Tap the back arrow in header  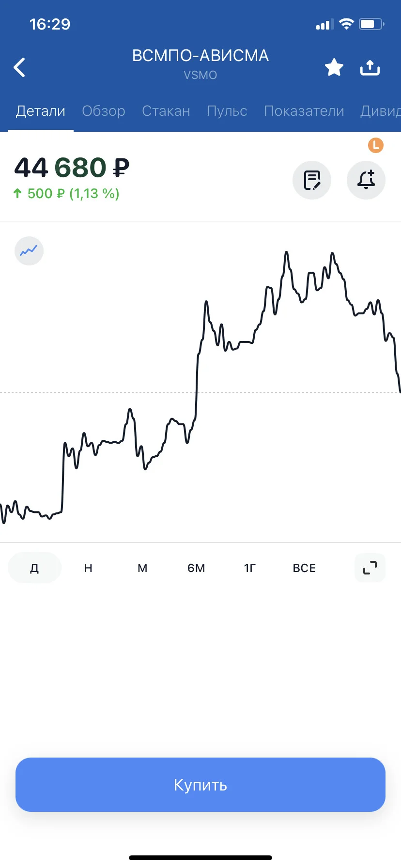[x=19, y=67]
